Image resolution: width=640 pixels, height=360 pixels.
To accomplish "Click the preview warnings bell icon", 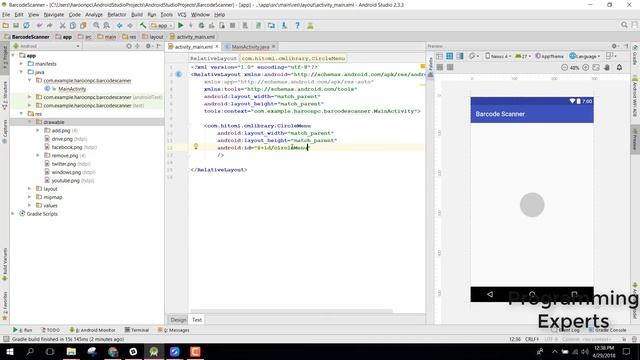I will (x=619, y=67).
